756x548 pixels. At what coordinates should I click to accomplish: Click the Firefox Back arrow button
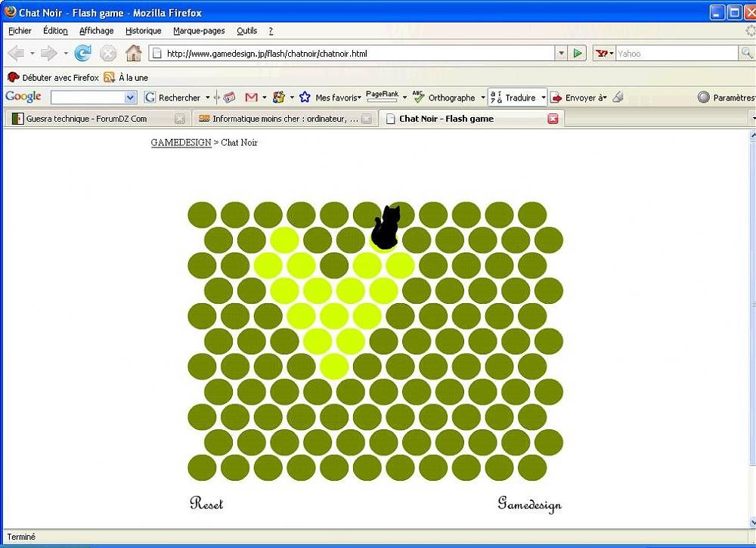click(x=16, y=54)
